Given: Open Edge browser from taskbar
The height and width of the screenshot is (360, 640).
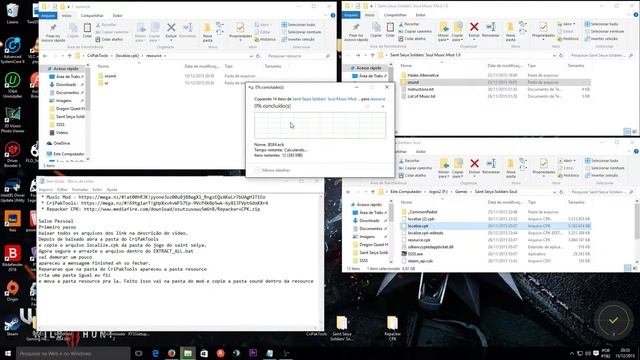Looking at the screenshot, I should (155, 353).
